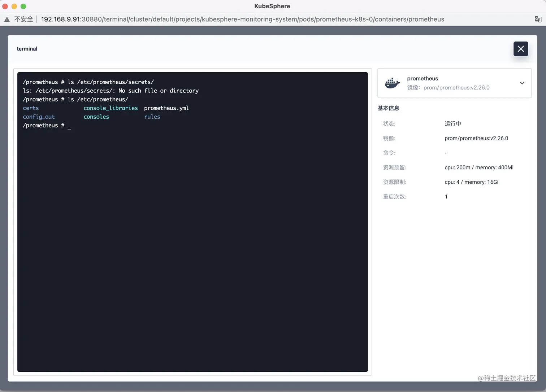Click the 'No such file or directory' error line
The image size is (546, 392).
point(110,91)
